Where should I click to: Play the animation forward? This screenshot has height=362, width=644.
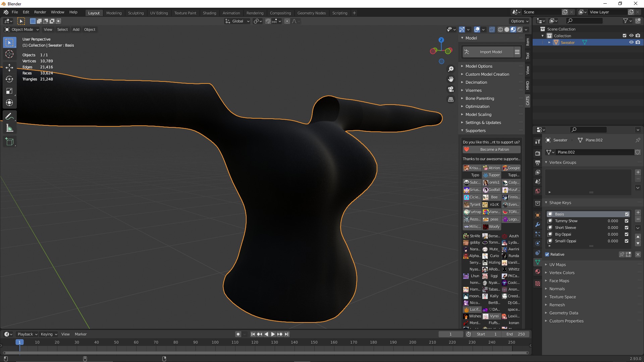pyautogui.click(x=273, y=334)
